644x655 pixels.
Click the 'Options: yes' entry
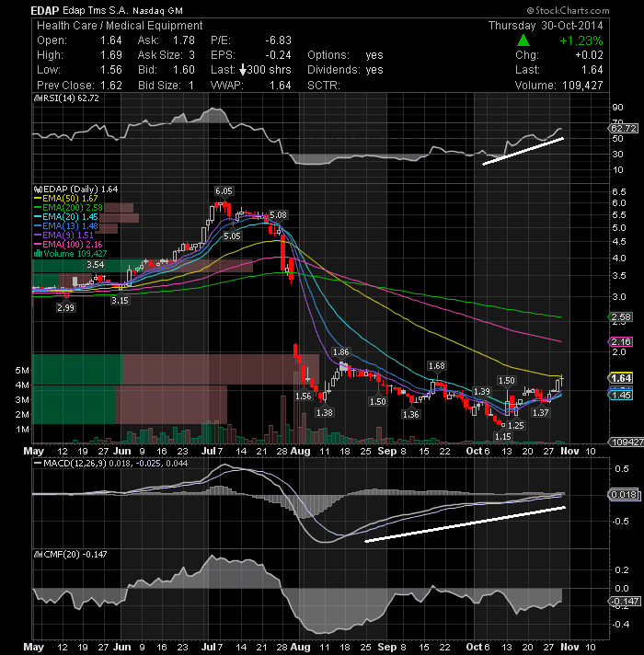(345, 55)
